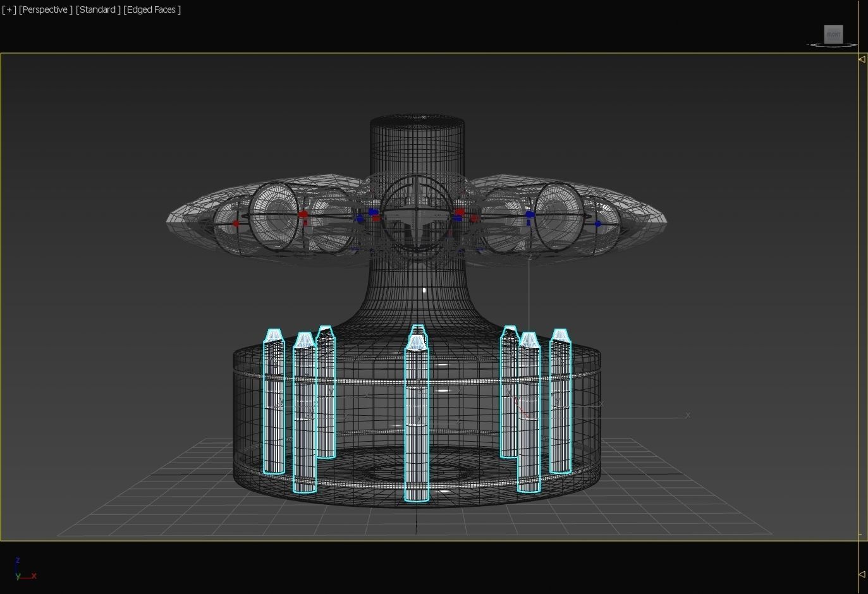This screenshot has height=594, width=868.
Task: Open the Edged Faces shading menu
Action: pos(152,9)
